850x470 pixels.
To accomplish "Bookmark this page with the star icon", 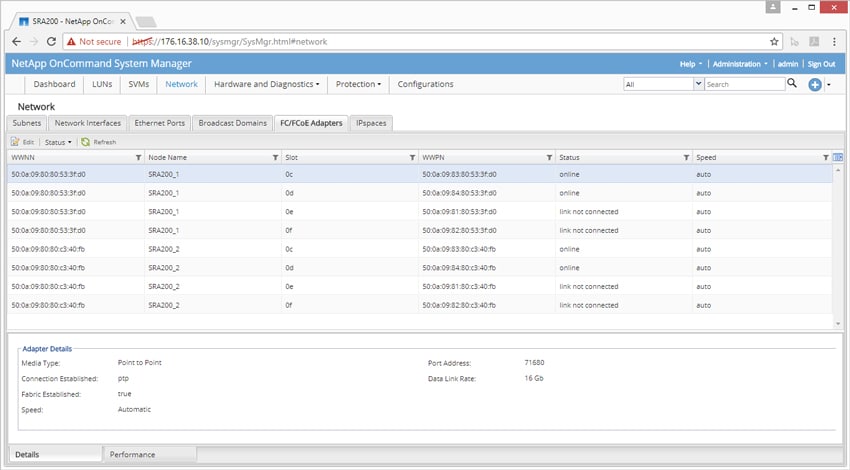I will click(774, 42).
